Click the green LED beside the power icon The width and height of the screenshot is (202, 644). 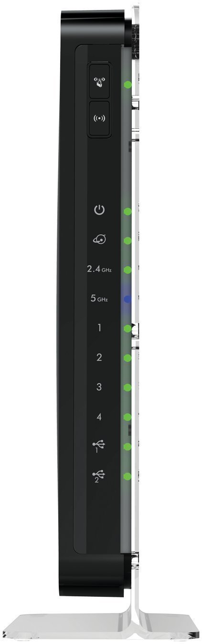click(x=128, y=211)
